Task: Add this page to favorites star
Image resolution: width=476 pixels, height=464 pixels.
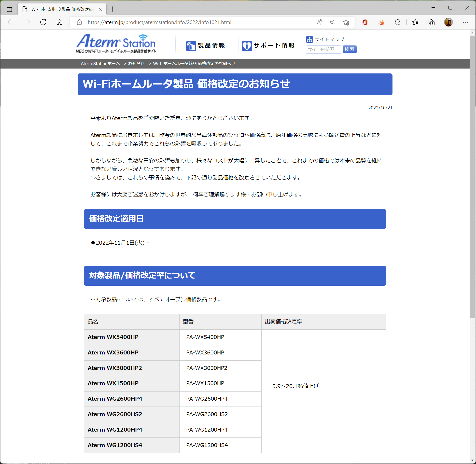Action: point(346,22)
